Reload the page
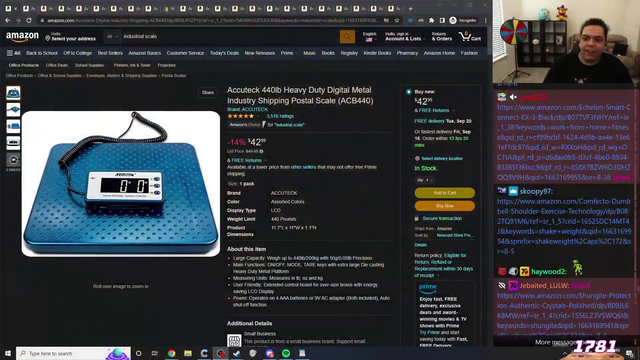640x360 pixels. (x=29, y=20)
